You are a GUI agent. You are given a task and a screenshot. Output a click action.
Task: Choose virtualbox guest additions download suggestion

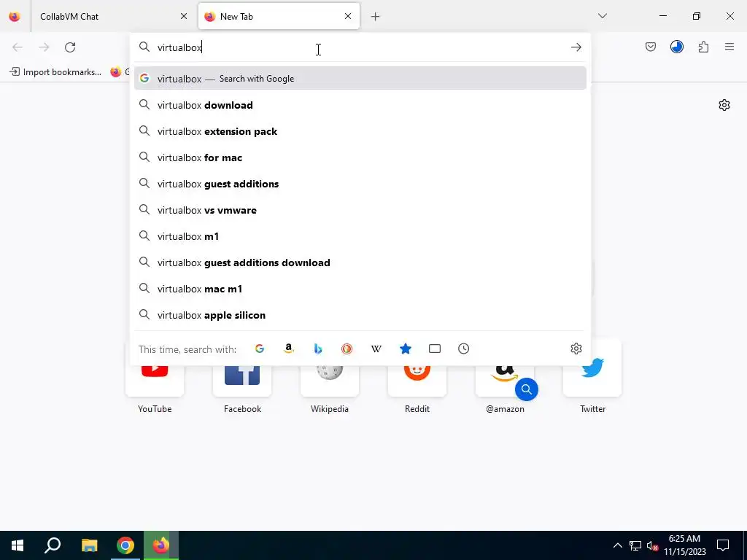360,262
